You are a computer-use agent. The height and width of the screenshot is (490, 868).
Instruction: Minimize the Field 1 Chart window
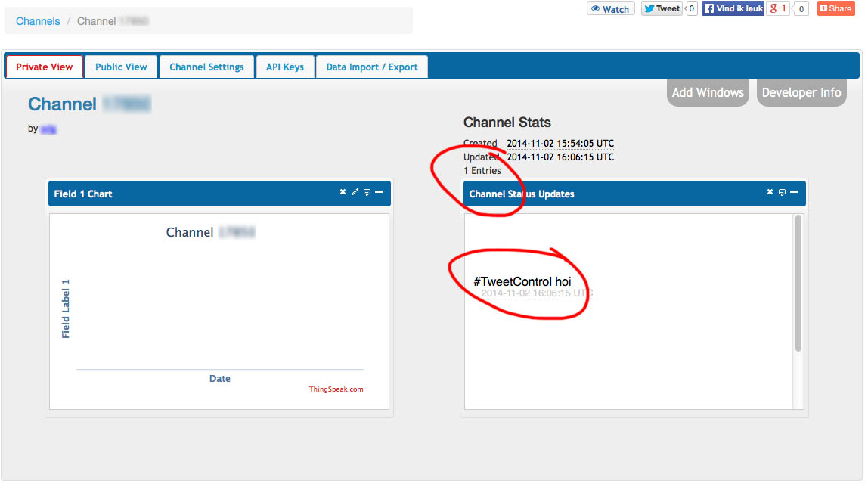(x=379, y=192)
